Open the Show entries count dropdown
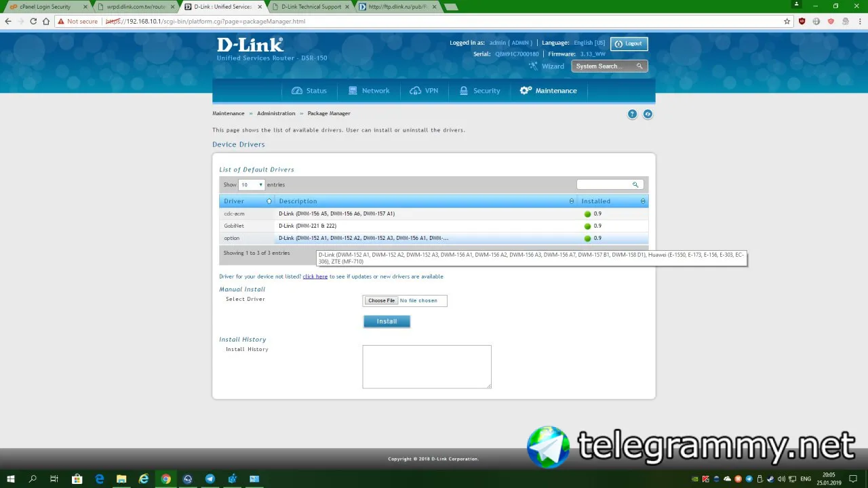This screenshot has height=488, width=868. click(x=252, y=185)
